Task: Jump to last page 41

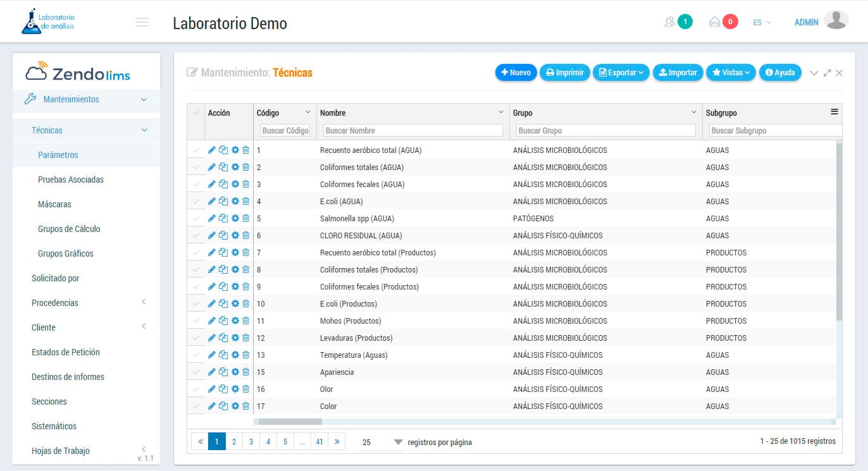Action: tap(319, 442)
